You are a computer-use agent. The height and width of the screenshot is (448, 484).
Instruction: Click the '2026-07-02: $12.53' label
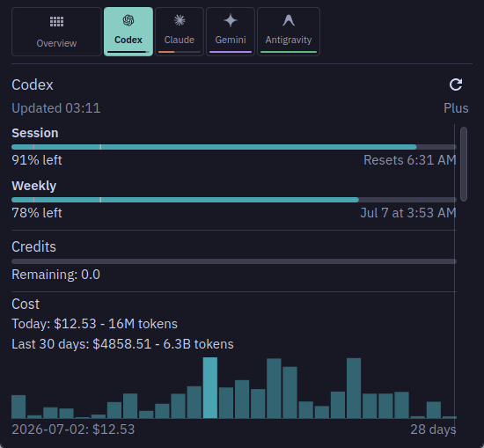pyautogui.click(x=73, y=430)
